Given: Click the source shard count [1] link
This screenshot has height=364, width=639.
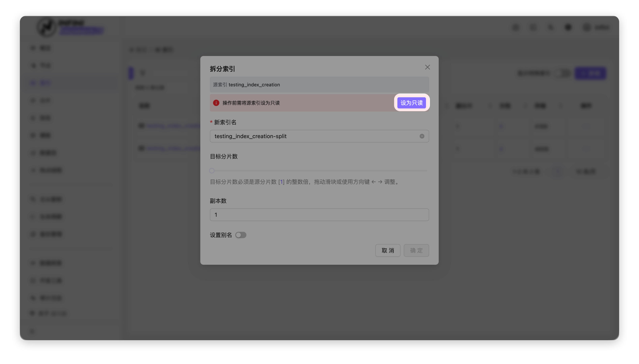Looking at the screenshot, I should click(x=281, y=182).
